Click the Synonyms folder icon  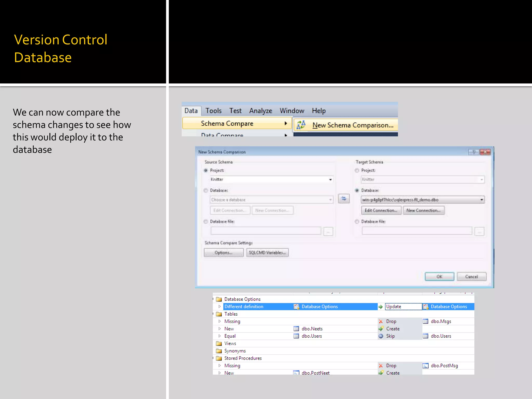click(219, 351)
